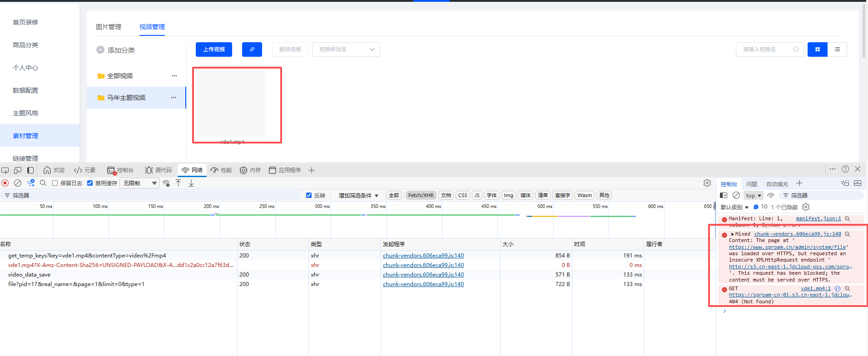
Task: Switch to the 图片管理 tab
Action: click(109, 27)
